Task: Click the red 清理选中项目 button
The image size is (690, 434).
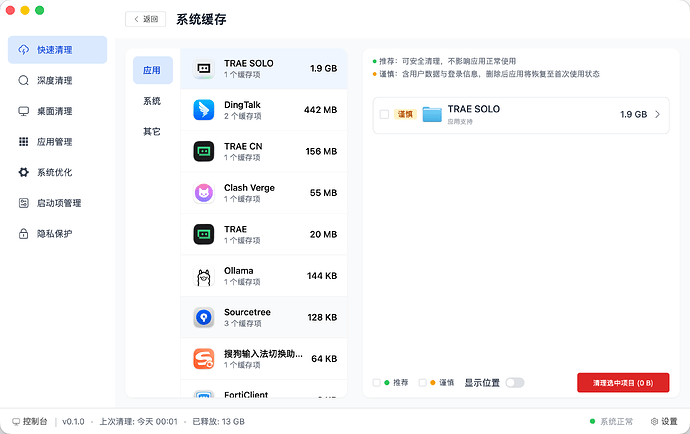Action: tap(623, 382)
